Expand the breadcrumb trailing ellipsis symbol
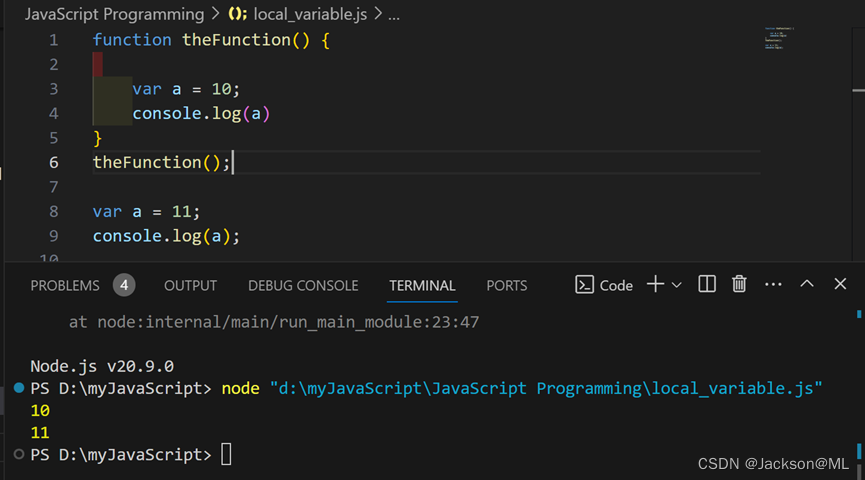865x480 pixels. [393, 15]
